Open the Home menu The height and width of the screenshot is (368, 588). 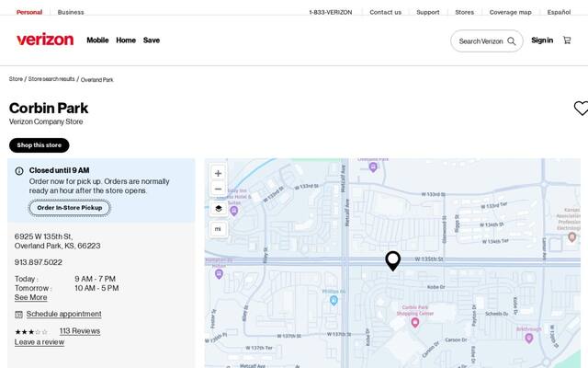pyautogui.click(x=126, y=40)
